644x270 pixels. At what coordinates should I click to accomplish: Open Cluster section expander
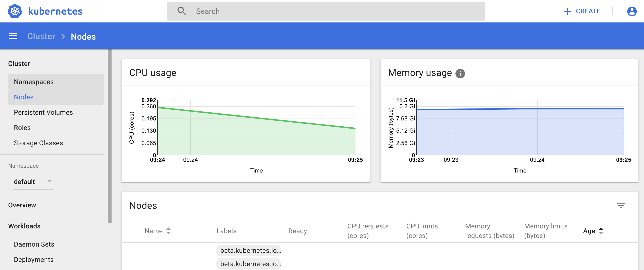coord(19,63)
